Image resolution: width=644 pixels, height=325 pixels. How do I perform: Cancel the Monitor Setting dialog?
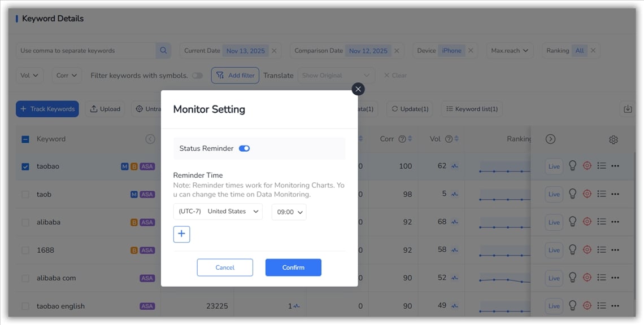(225, 267)
